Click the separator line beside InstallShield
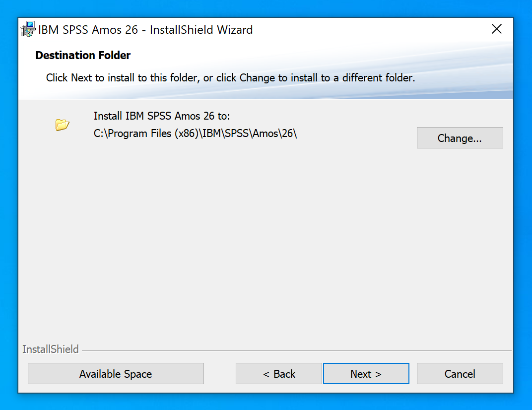 tap(298, 350)
